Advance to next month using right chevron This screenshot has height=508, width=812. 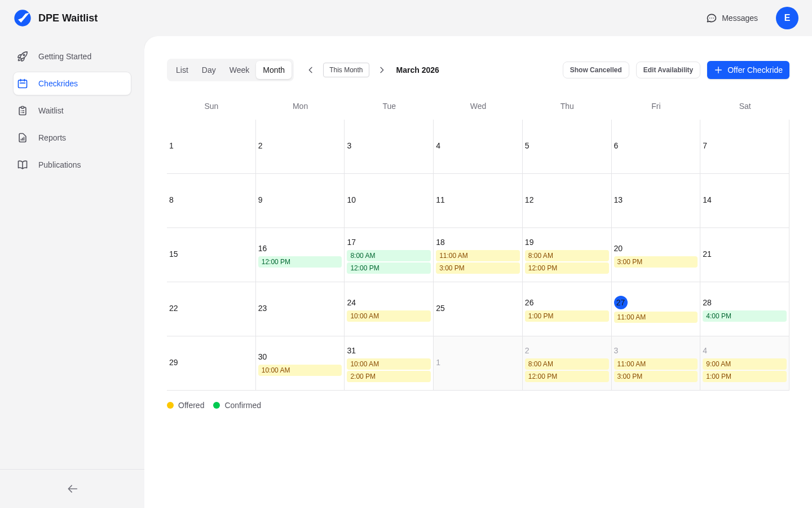point(382,70)
